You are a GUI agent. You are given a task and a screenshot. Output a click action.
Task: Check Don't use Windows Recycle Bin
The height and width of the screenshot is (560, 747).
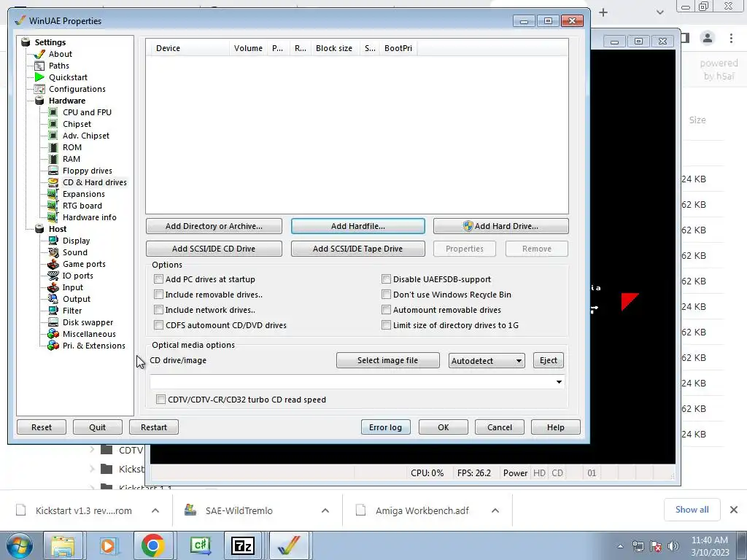click(387, 295)
